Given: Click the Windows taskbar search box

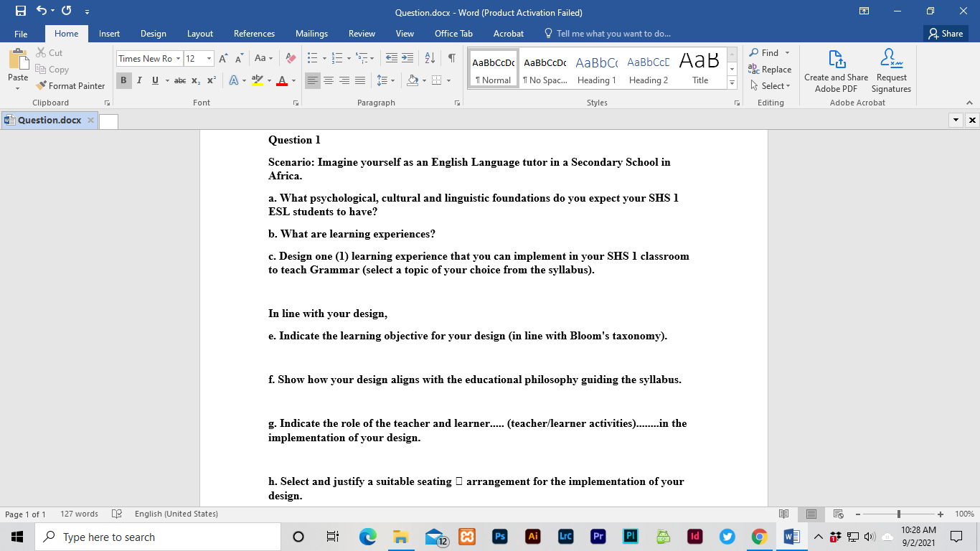Looking at the screenshot, I should click(x=156, y=537).
